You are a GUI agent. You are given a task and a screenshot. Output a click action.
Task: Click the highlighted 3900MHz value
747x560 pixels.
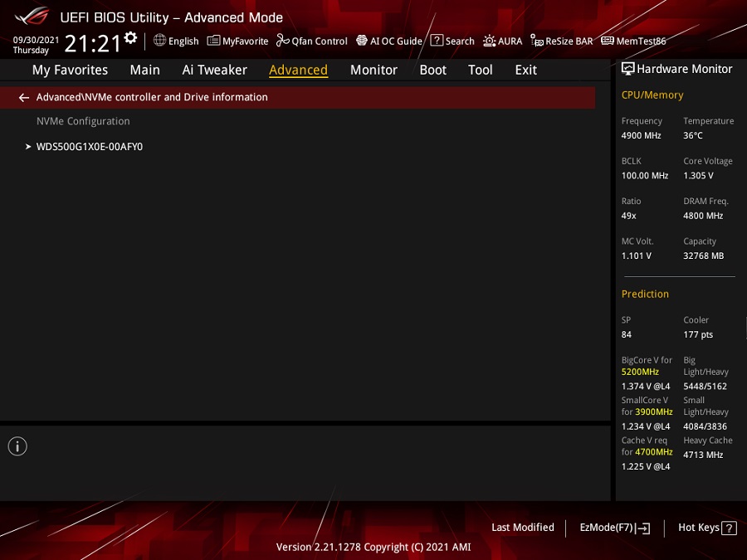[654, 411]
